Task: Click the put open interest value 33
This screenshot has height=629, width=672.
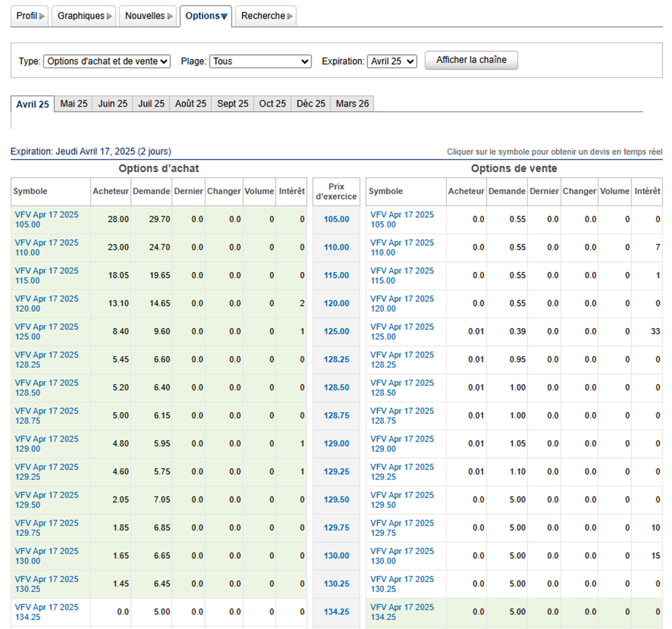Action: [655, 331]
